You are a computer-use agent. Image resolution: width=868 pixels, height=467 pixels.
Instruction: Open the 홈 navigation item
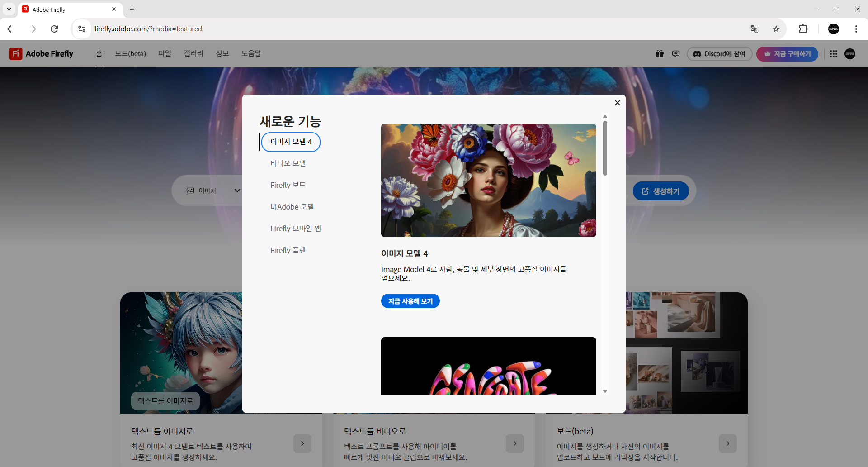[99, 53]
